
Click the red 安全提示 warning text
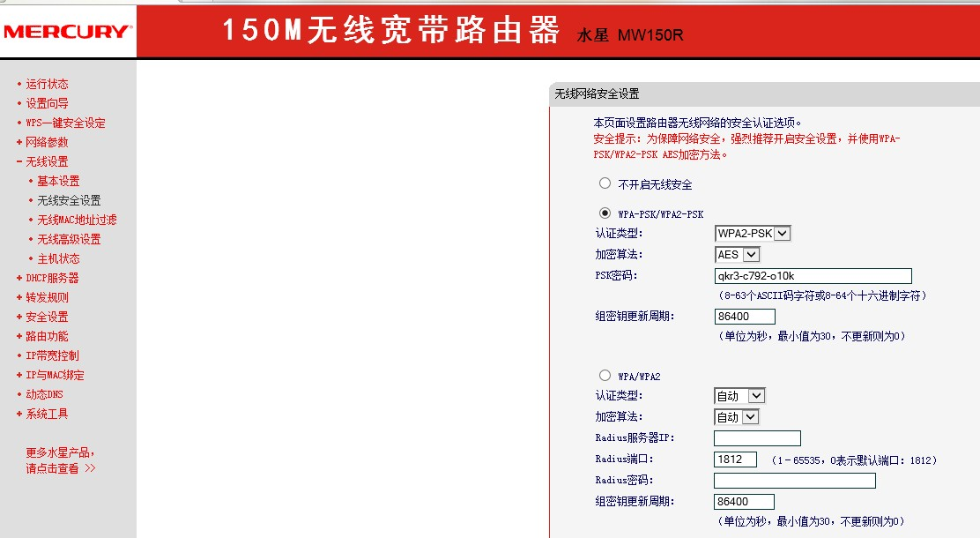click(746, 146)
